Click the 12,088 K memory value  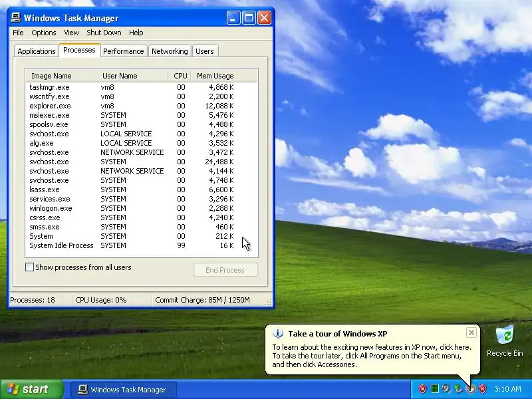(x=219, y=106)
